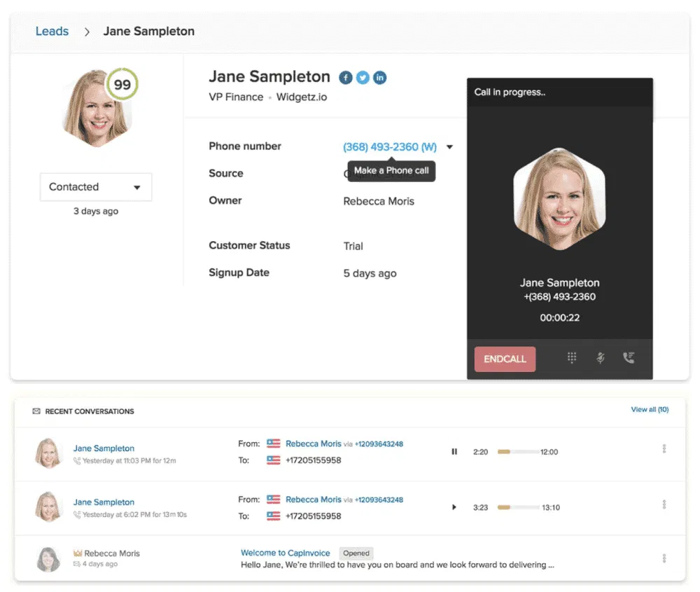700x592 pixels.
Task: Pause the 12:00 call recording
Action: (x=454, y=452)
